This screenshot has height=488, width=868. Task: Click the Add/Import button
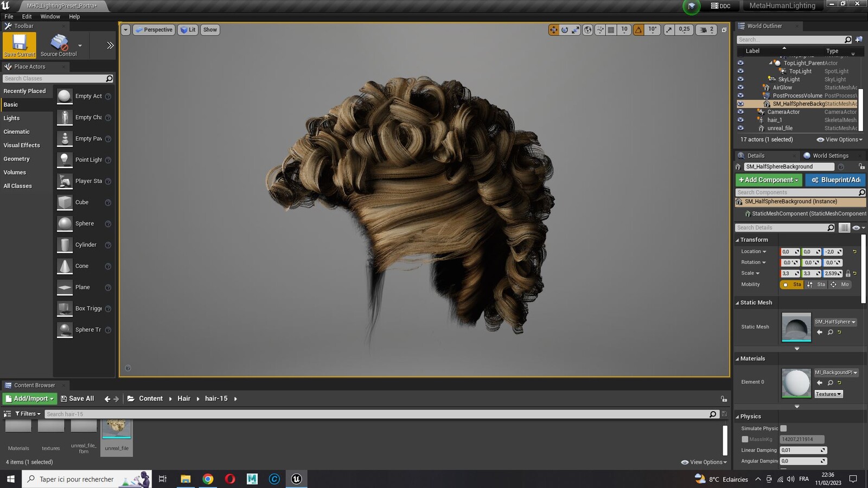click(30, 399)
